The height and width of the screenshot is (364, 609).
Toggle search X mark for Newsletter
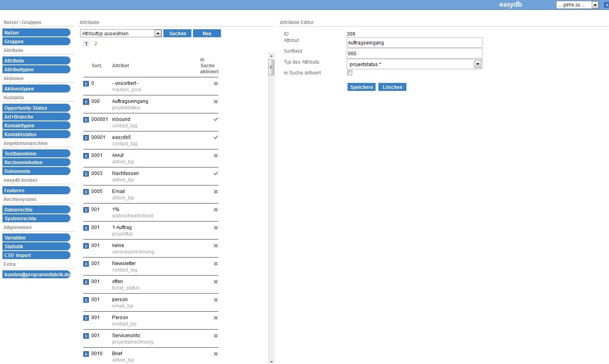pos(216,264)
